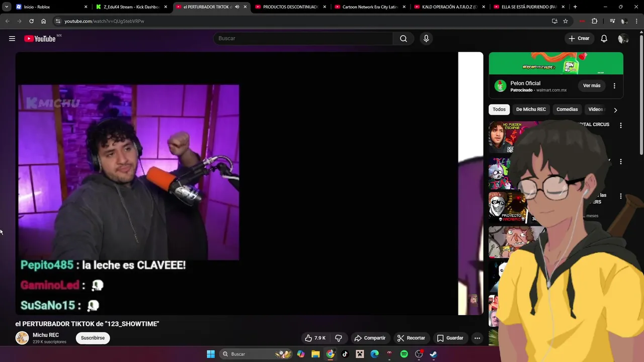Dislike the video with thumbs down
644x362 pixels.
pyautogui.click(x=339, y=338)
